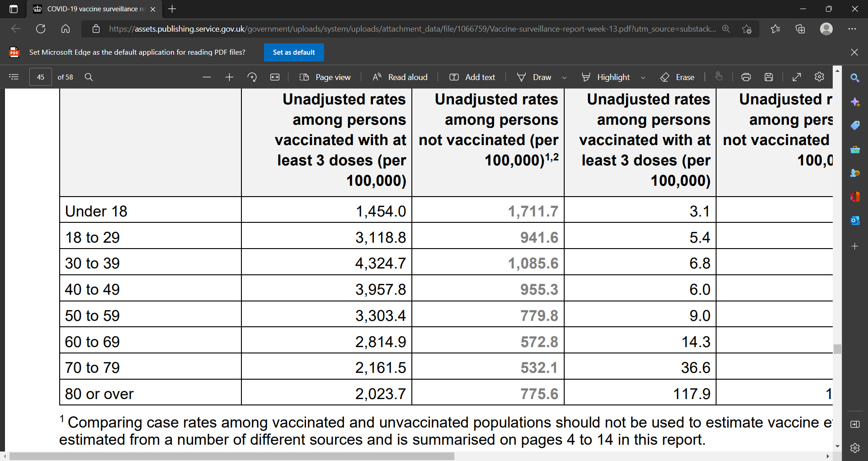Select the '80 or over' row label
This screenshot has width=868, height=461.
[99, 394]
